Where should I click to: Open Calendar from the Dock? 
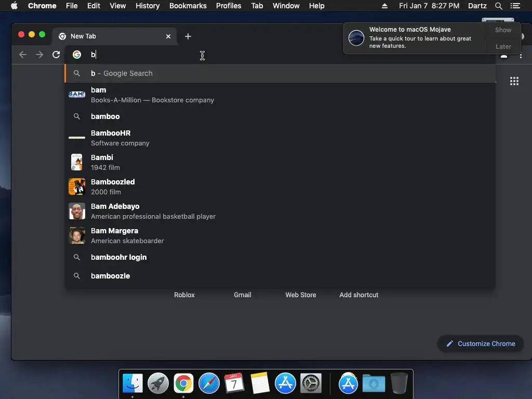[234, 383]
